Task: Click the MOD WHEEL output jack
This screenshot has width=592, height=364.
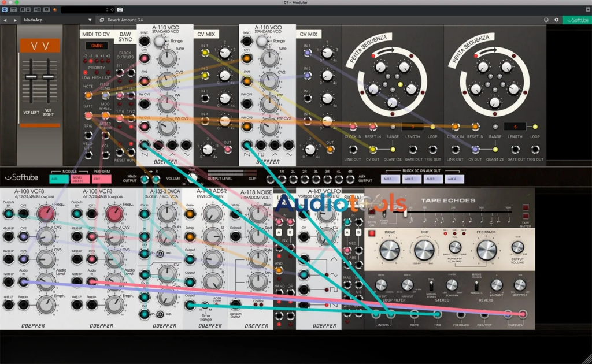Action: coord(106,115)
